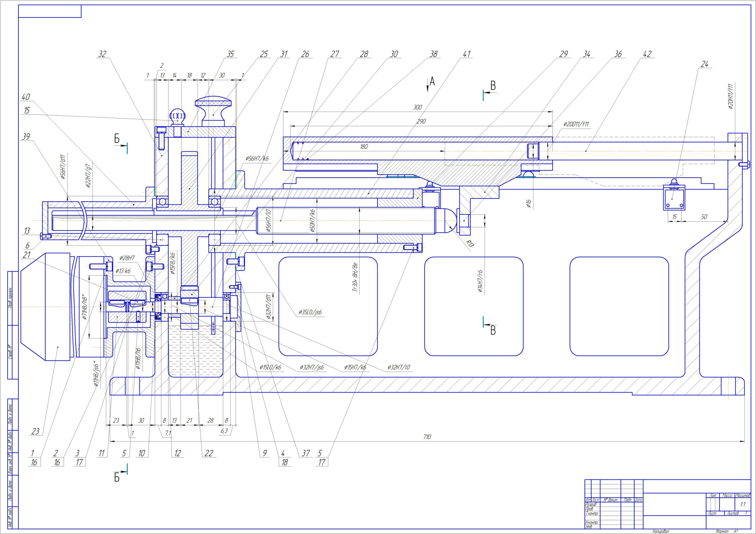Select part callout number 32
Screen dimensions: 756x534
[x=102, y=54]
